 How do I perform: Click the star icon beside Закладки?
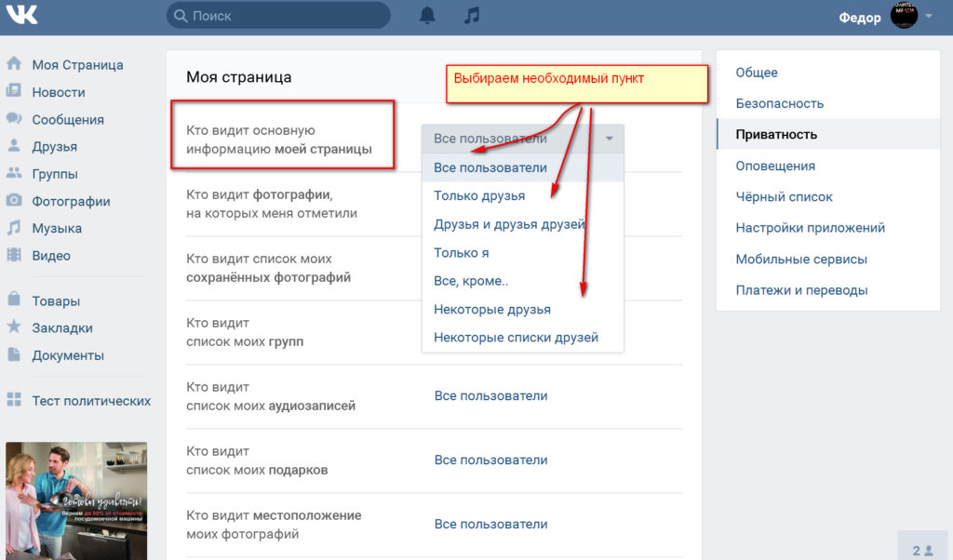tap(14, 327)
